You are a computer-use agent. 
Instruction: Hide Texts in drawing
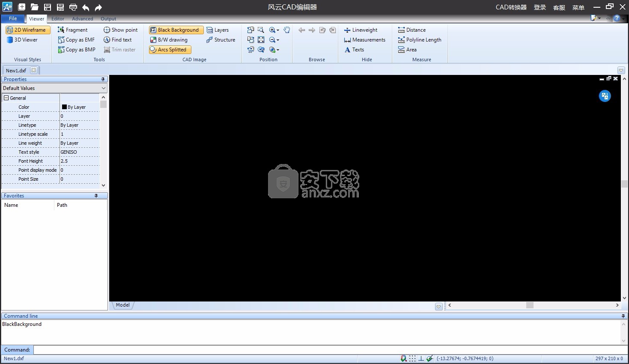[x=354, y=50]
